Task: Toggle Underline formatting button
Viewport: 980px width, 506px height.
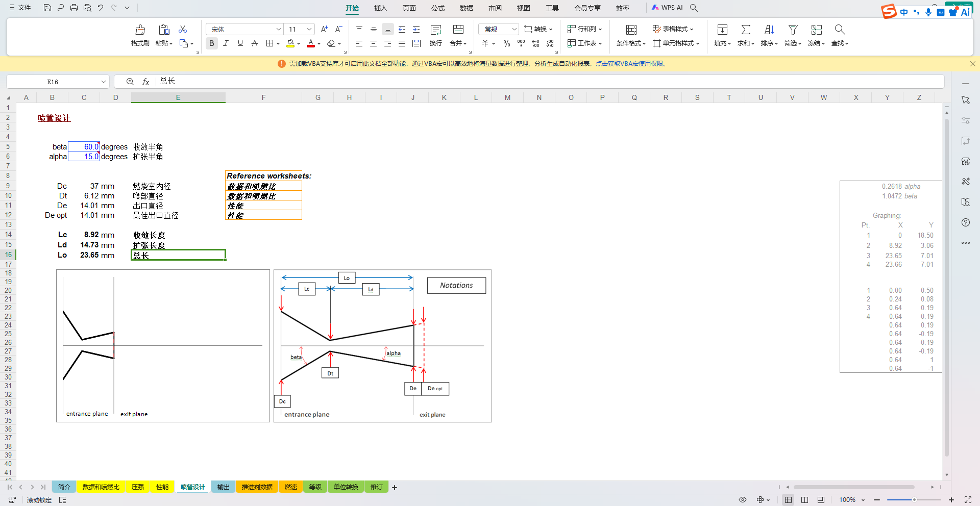Action: [240, 43]
